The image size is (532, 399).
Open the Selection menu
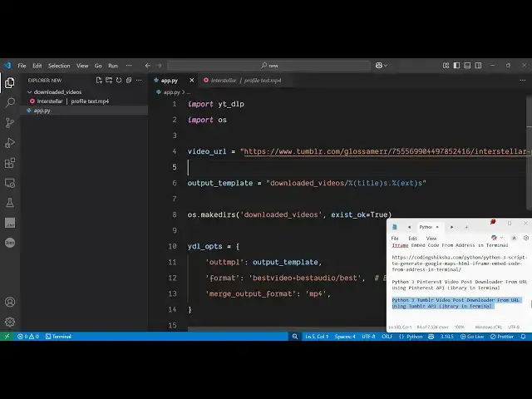point(59,66)
